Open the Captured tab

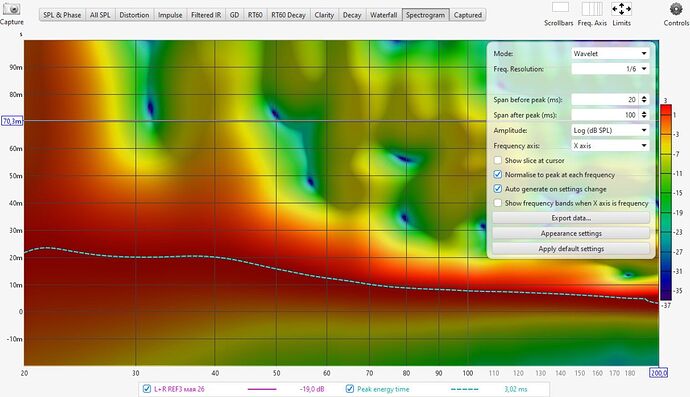[468, 15]
